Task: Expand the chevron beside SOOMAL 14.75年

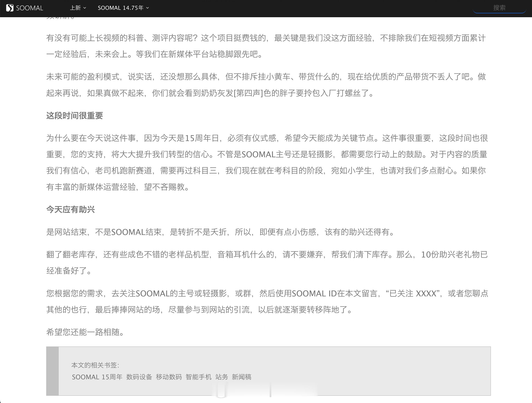Action: point(147,8)
